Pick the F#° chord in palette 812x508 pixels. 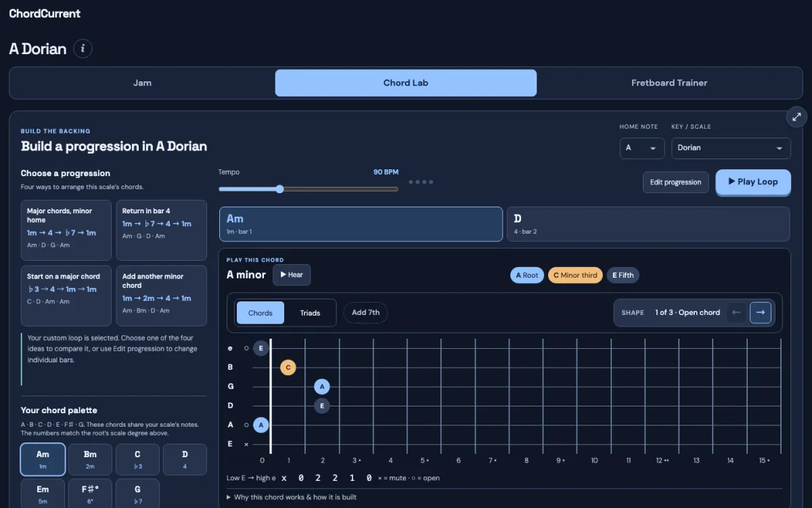click(x=90, y=493)
